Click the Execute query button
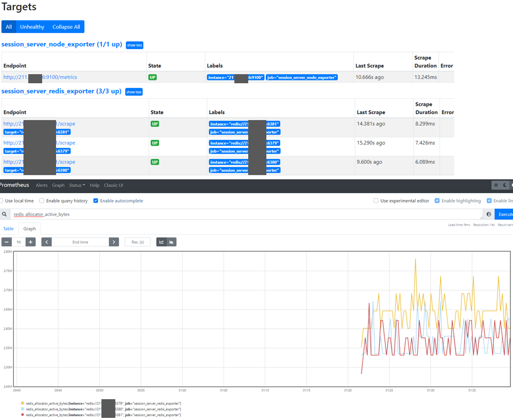This screenshot has height=420, width=513. [x=504, y=214]
